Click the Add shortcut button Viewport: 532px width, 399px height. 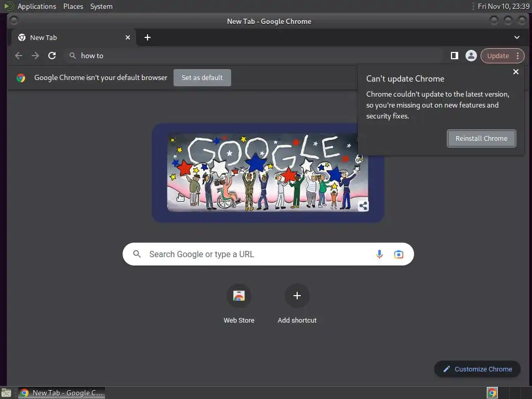coord(297,303)
